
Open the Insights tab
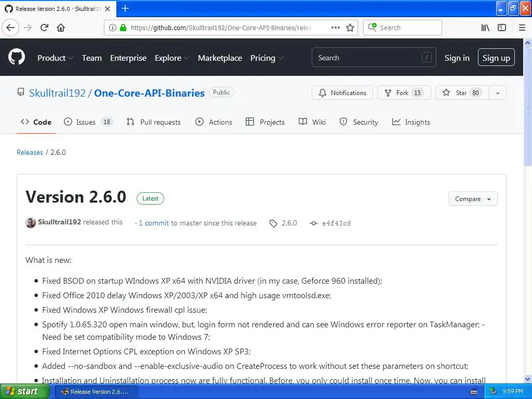point(411,122)
